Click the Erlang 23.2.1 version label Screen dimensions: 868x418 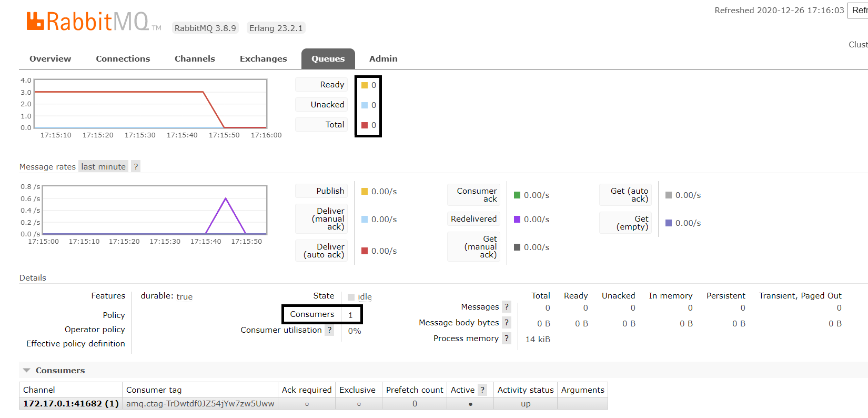(276, 28)
